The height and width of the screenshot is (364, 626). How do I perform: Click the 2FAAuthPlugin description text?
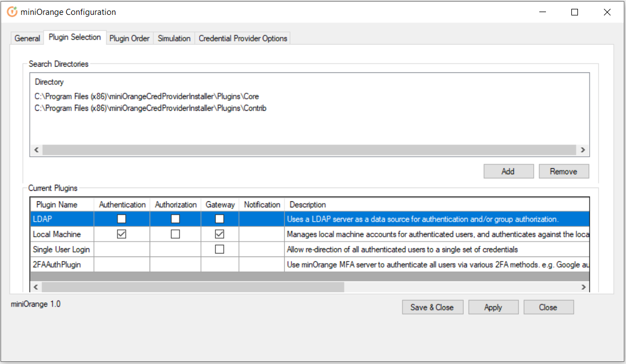pyautogui.click(x=438, y=265)
